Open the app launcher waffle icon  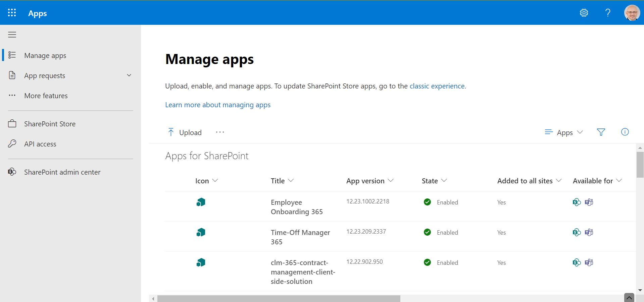tap(12, 13)
